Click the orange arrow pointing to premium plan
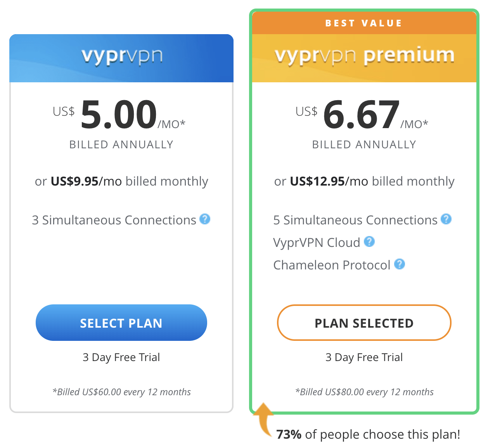The width and height of the screenshot is (488, 448). 264,419
